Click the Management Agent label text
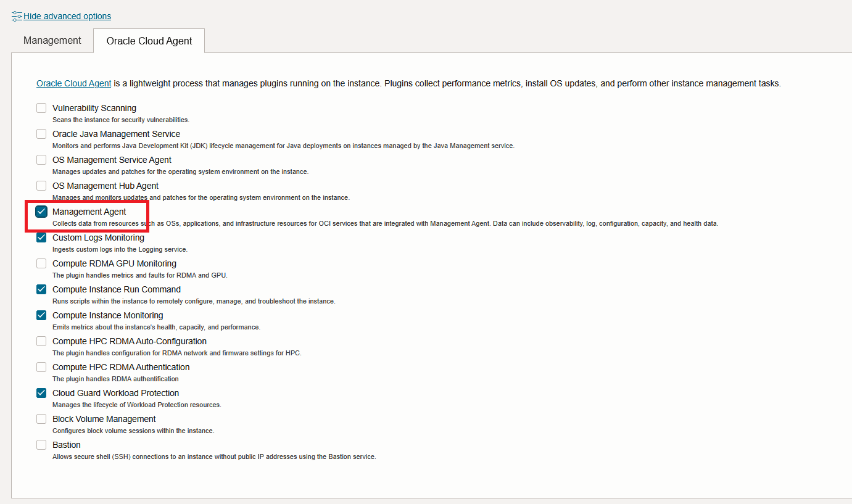 89,212
